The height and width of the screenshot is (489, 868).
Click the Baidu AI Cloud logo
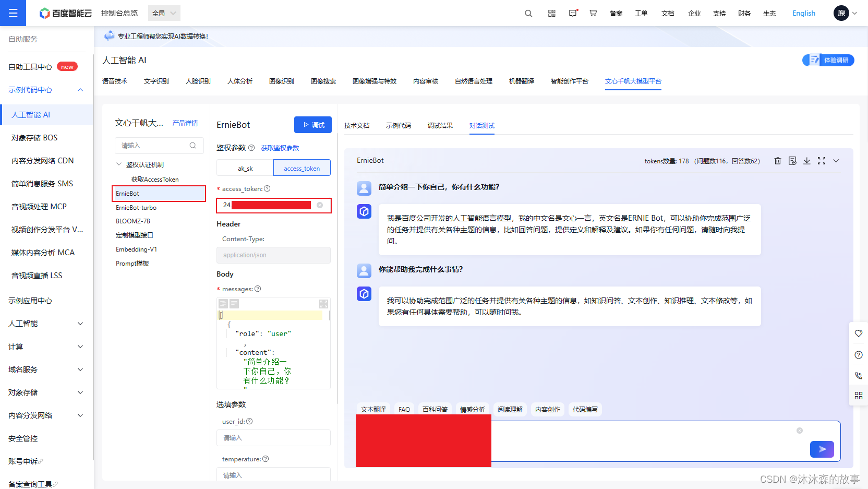click(66, 13)
